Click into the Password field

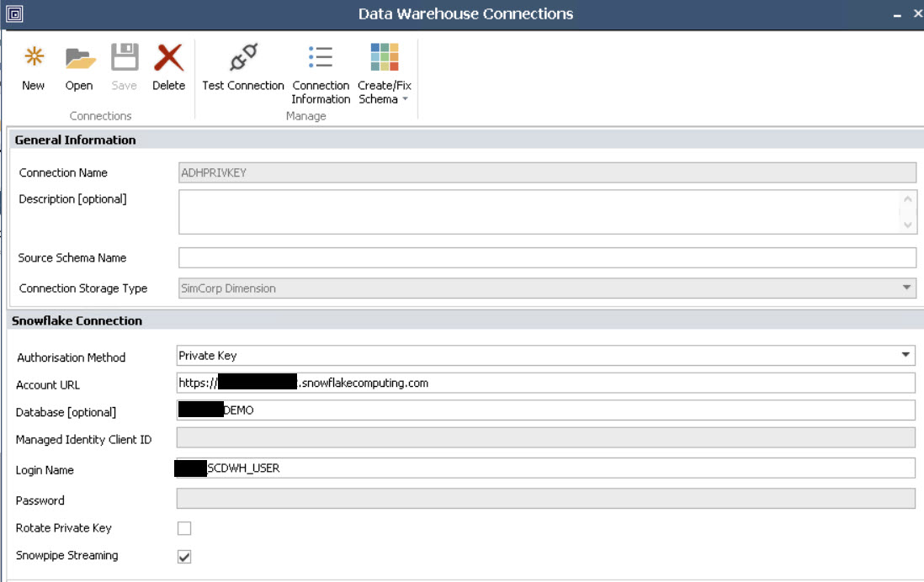(545, 499)
